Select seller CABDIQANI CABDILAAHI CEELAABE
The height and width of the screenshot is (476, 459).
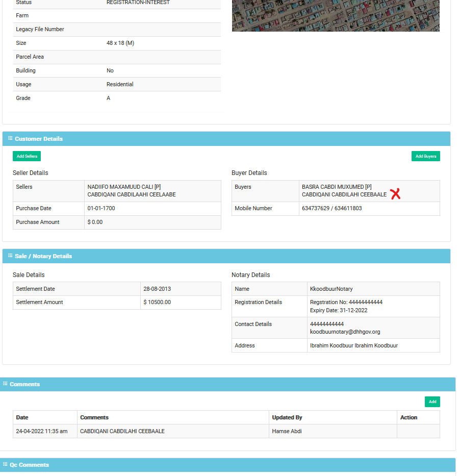pyautogui.click(x=132, y=194)
